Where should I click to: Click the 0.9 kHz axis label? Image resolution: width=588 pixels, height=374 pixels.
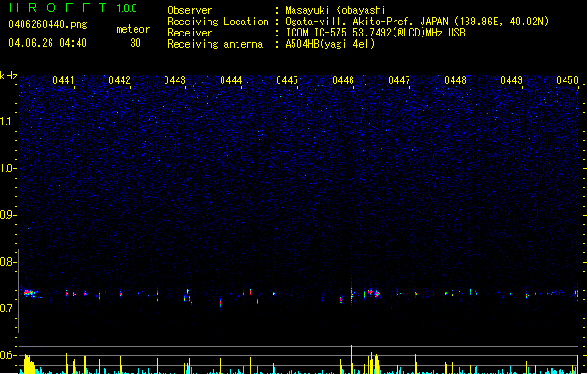(x=8, y=215)
